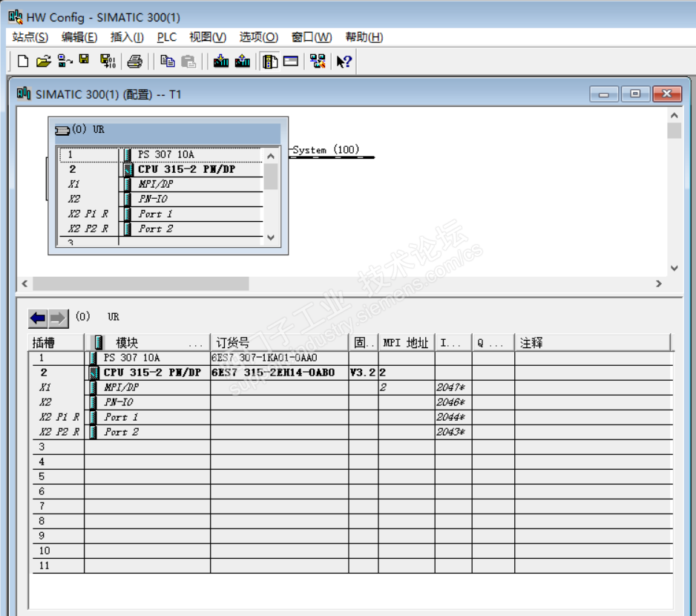Viewport: 696px width, 616px height.
Task: Click the Open ONLINE station icon
Action: (65, 61)
